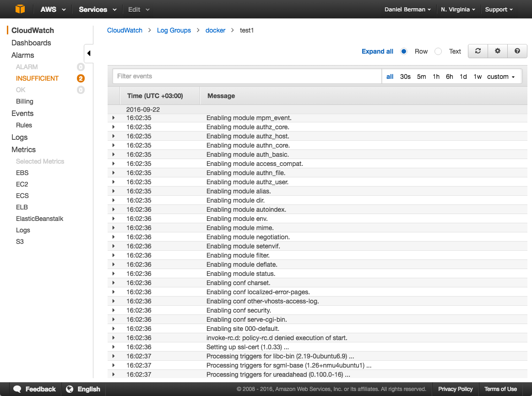
Task: Select the Text view radio button
Action: point(438,51)
